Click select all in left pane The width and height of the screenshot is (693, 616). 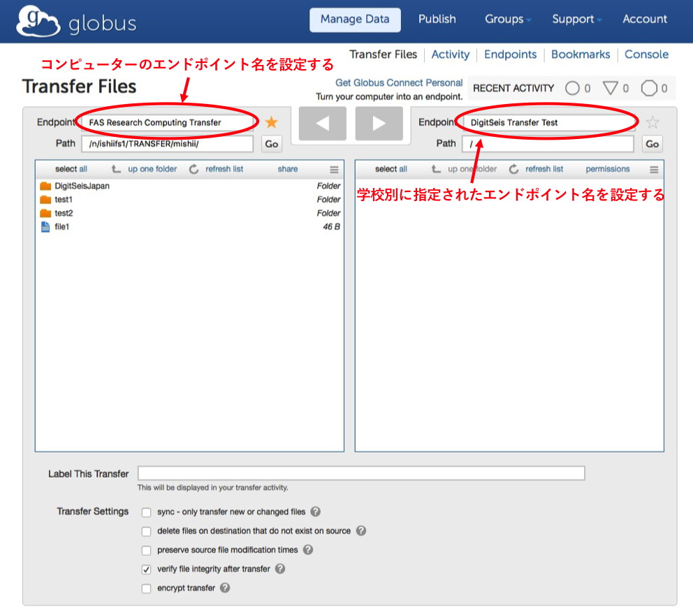tap(71, 169)
